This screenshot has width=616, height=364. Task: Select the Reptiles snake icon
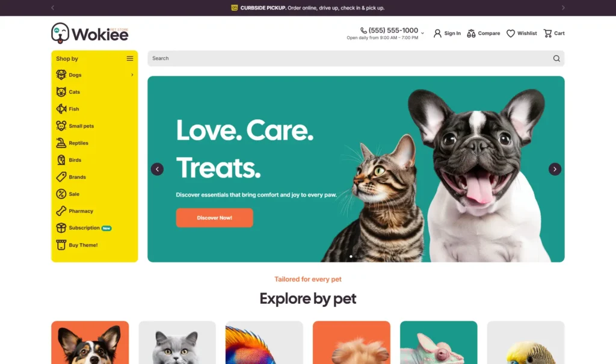[x=61, y=143]
